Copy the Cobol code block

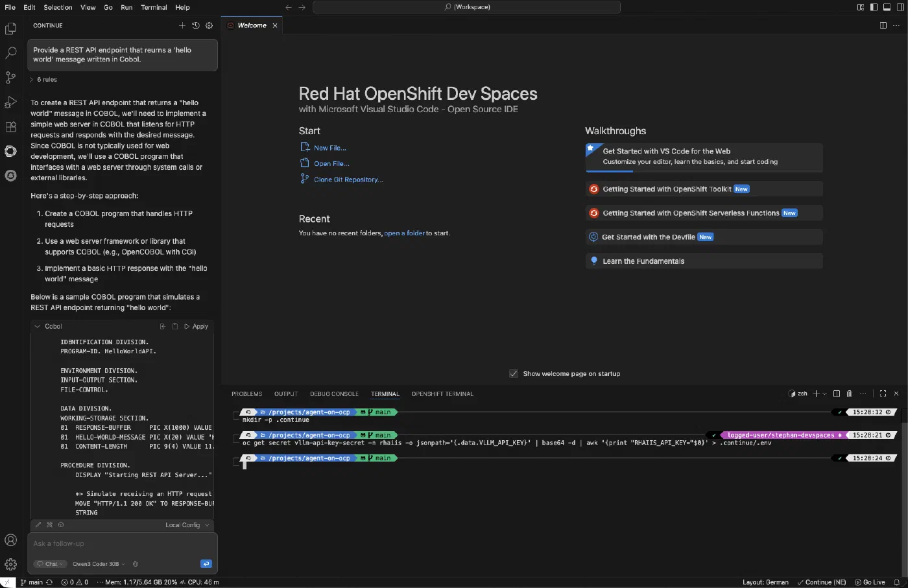coord(174,327)
